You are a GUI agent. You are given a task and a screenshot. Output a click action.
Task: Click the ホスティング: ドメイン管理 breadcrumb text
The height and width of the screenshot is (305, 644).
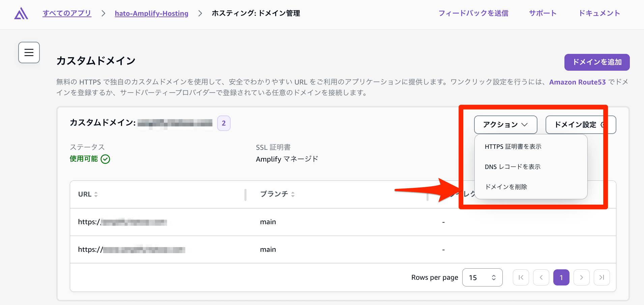tap(256, 13)
